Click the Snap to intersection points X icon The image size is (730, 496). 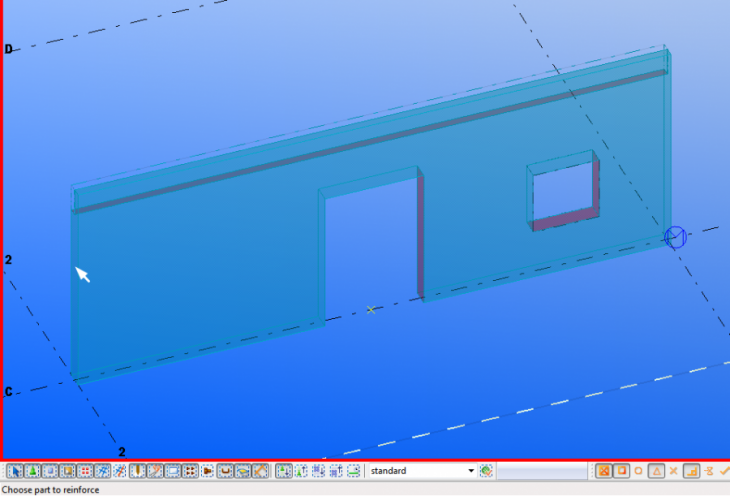[674, 471]
